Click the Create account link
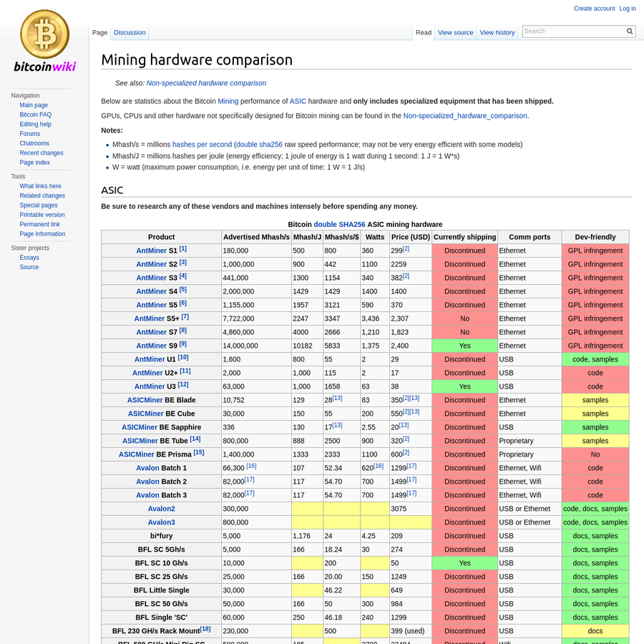This screenshot has width=644, height=644. (594, 9)
